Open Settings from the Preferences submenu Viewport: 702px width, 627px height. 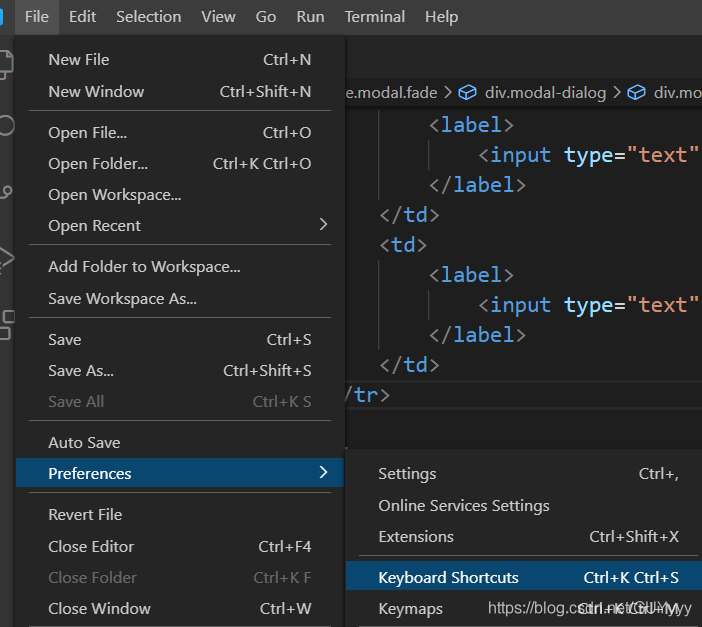[x=407, y=474]
